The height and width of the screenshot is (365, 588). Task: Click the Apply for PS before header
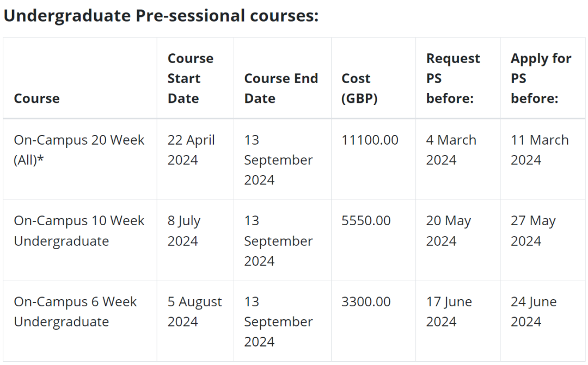point(541,78)
